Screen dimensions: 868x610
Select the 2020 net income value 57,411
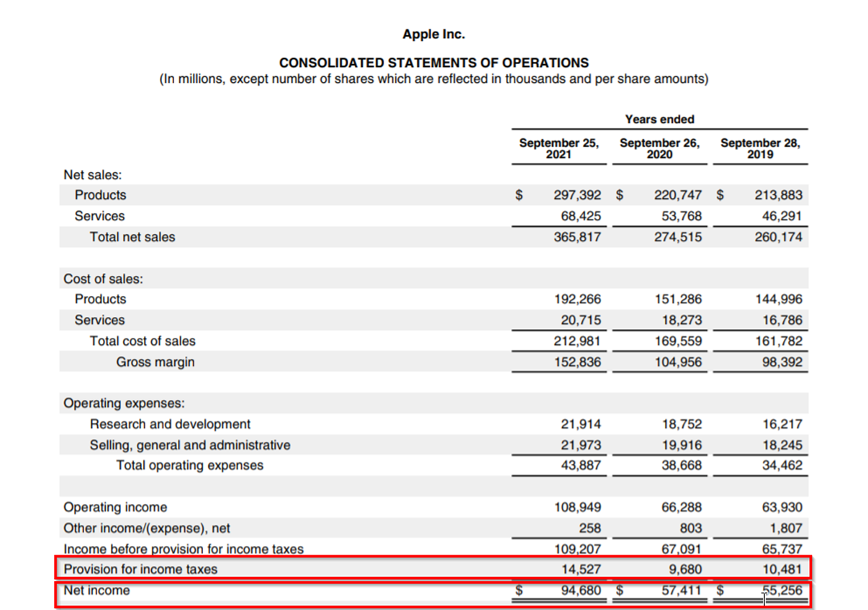(x=682, y=591)
